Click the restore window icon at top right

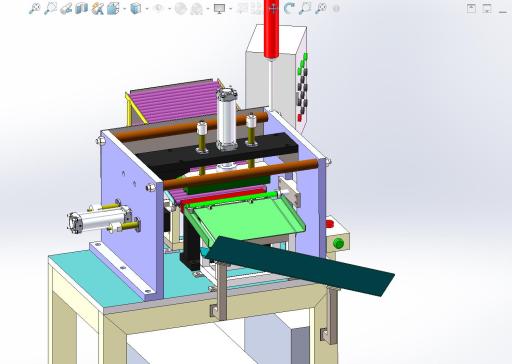pyautogui.click(x=487, y=8)
